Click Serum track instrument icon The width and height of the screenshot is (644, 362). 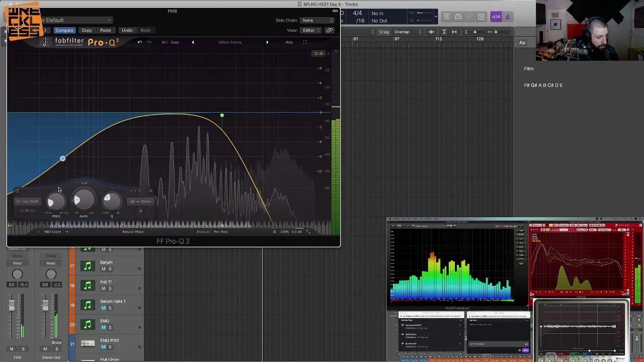click(88, 266)
